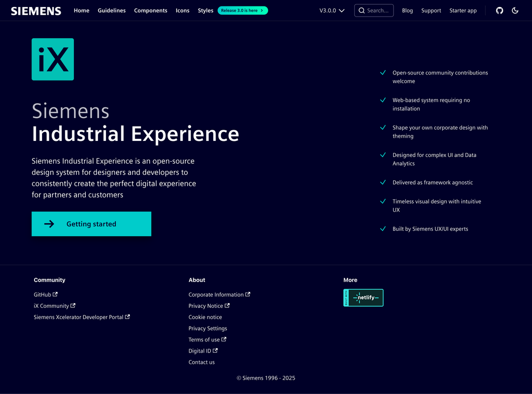This screenshot has height=394, width=532.
Task: Open the Components nav item
Action: pos(151,11)
